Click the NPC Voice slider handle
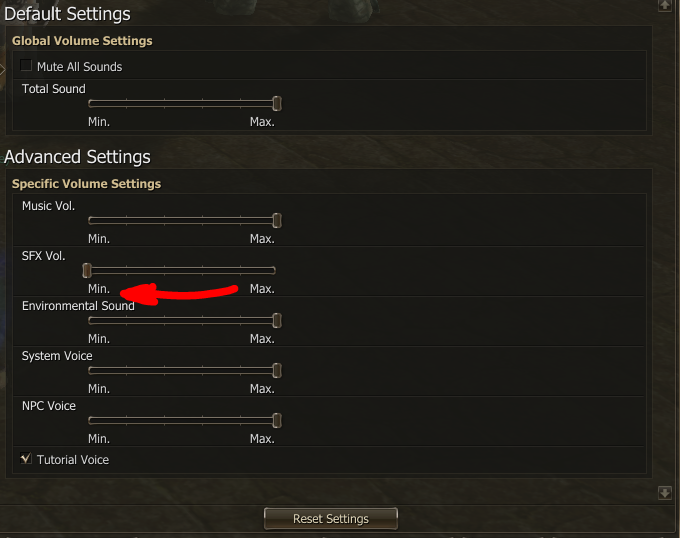Image resolution: width=680 pixels, height=538 pixels. click(x=277, y=421)
